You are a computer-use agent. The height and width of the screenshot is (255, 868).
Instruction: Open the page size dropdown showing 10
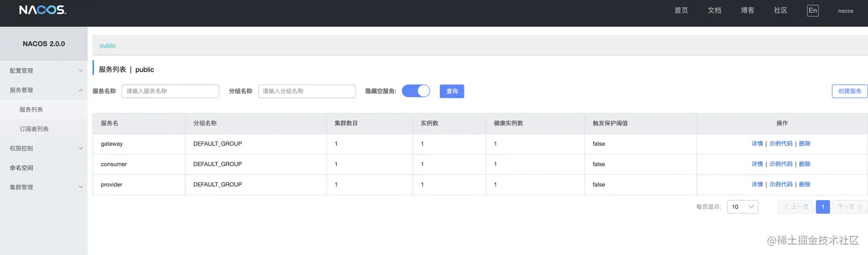[x=742, y=207]
